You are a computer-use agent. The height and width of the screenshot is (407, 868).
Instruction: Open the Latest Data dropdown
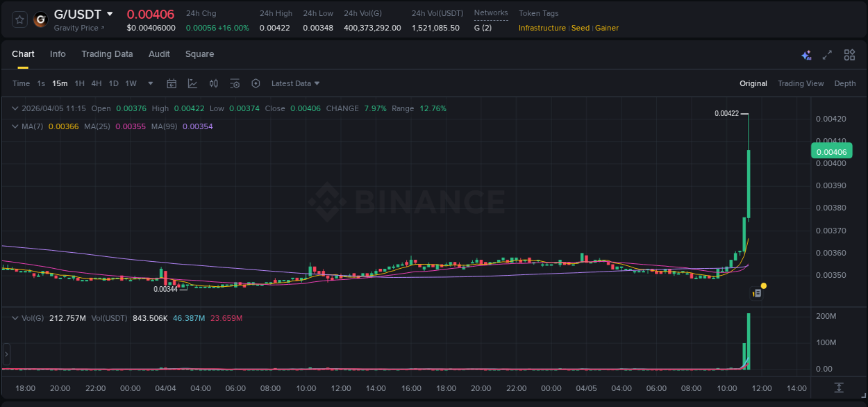[x=294, y=83]
